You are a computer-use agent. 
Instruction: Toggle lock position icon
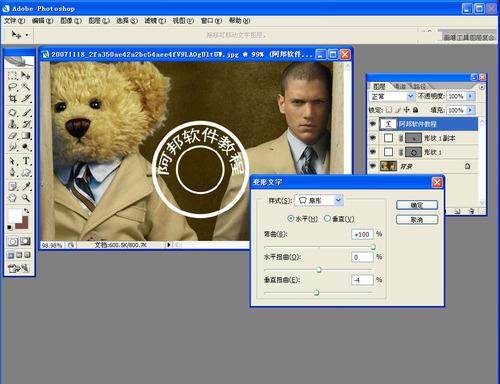coord(406,110)
